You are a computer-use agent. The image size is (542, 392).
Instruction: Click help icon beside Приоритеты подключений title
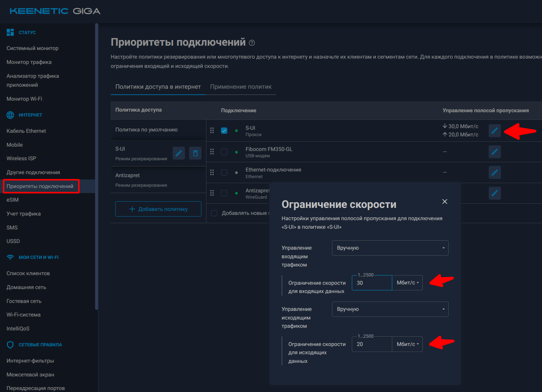[252, 43]
